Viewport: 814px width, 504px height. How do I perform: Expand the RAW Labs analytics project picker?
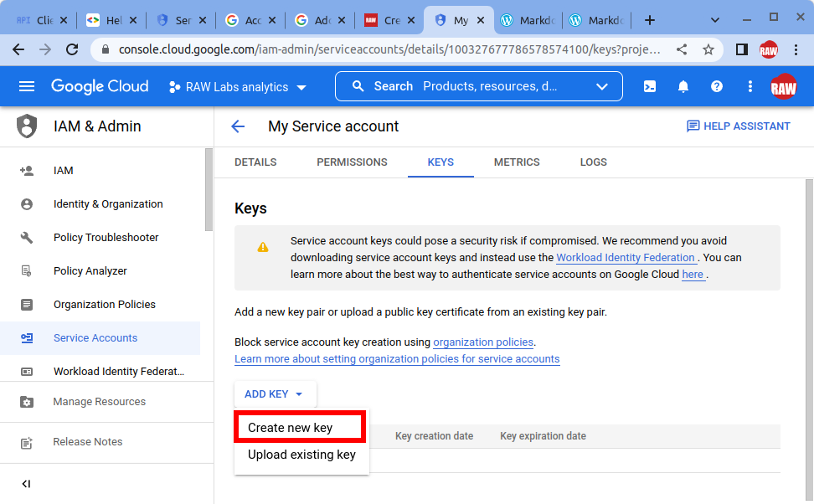(x=239, y=87)
